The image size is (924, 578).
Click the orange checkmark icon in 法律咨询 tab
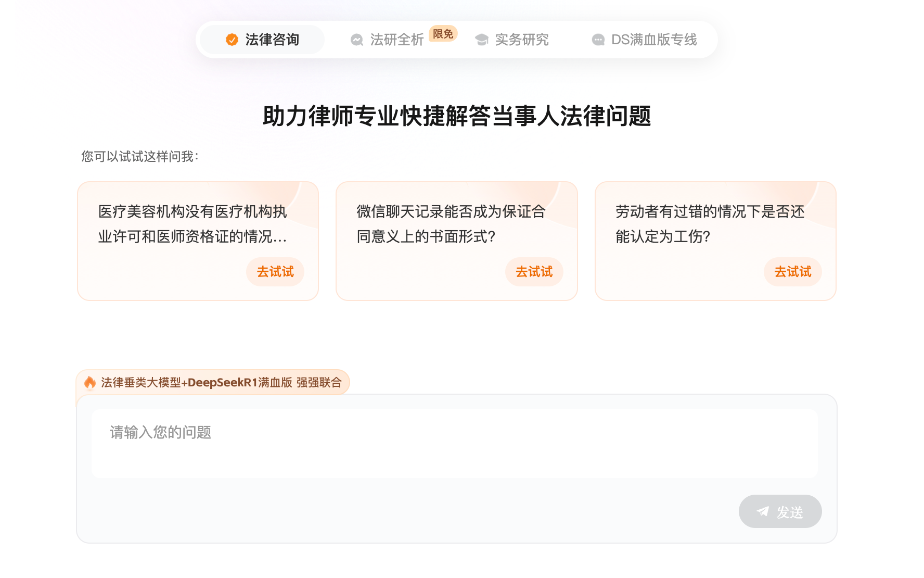coord(232,40)
